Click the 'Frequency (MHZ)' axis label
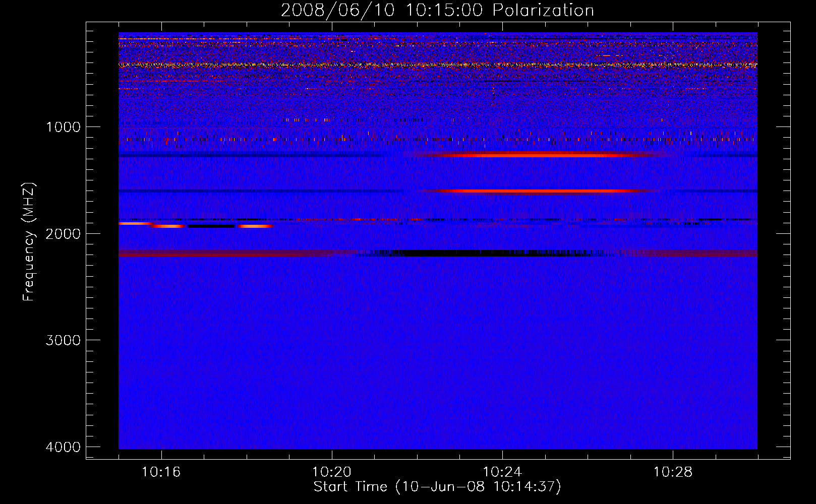This screenshot has width=816, height=504. click(28, 242)
